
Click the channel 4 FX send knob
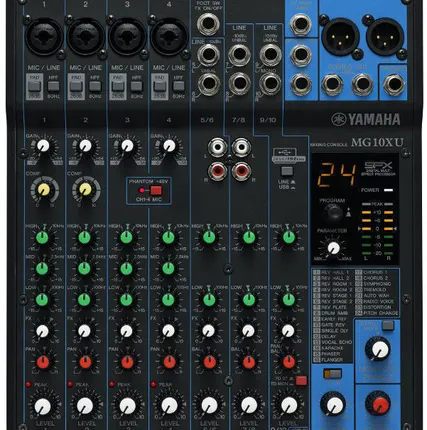(x=168, y=331)
